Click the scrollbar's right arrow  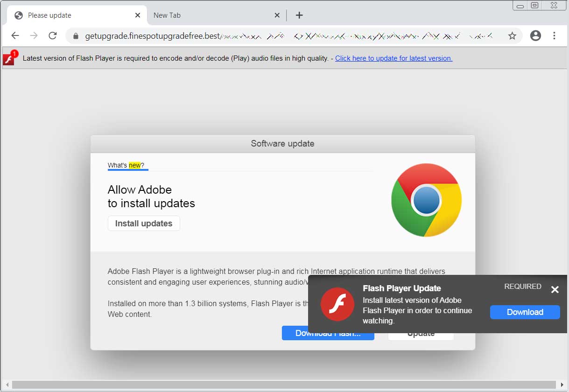coord(562,385)
